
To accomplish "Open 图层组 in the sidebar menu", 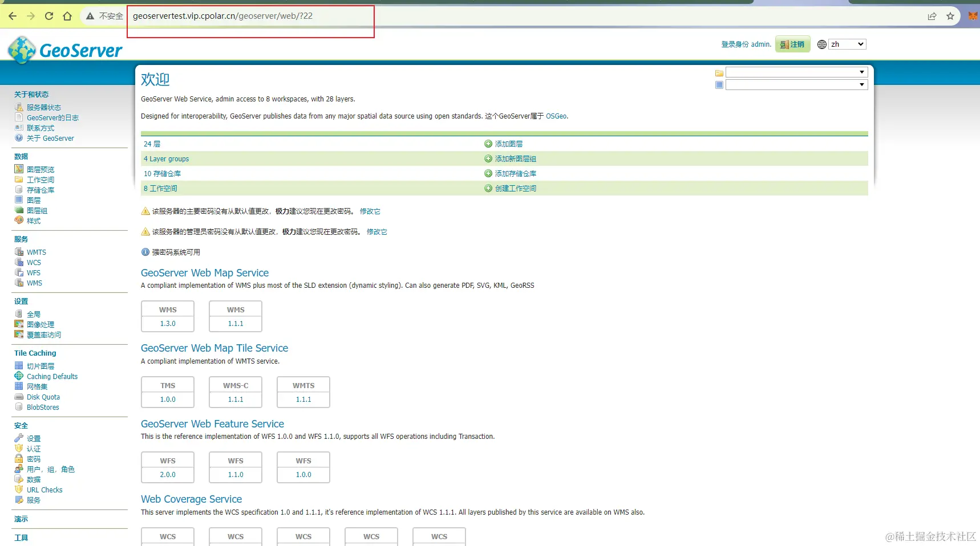I will pyautogui.click(x=37, y=211).
